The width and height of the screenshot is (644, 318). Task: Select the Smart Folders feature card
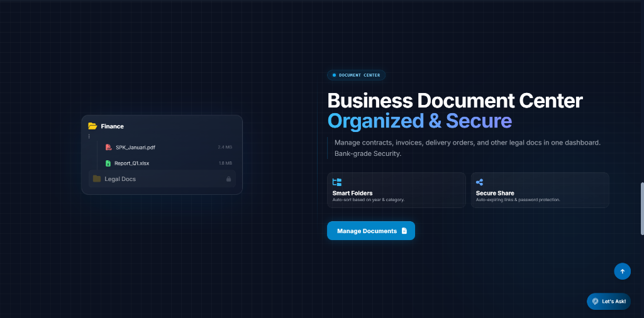[396, 190]
